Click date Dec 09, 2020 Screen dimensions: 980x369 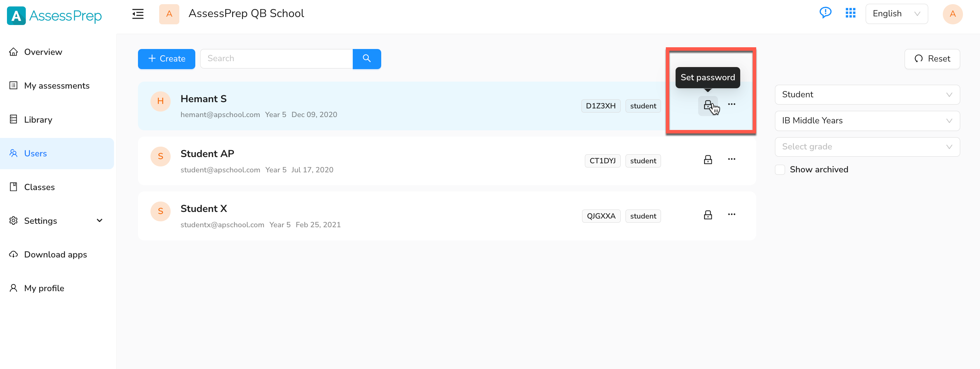coord(314,115)
